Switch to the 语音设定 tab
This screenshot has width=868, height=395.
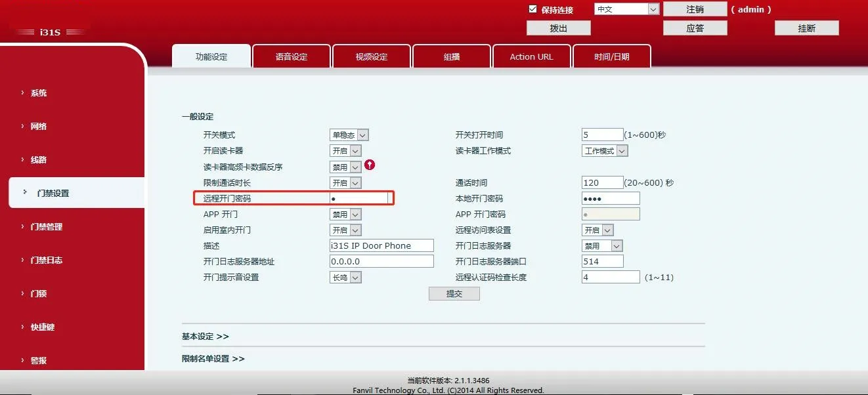(291, 56)
